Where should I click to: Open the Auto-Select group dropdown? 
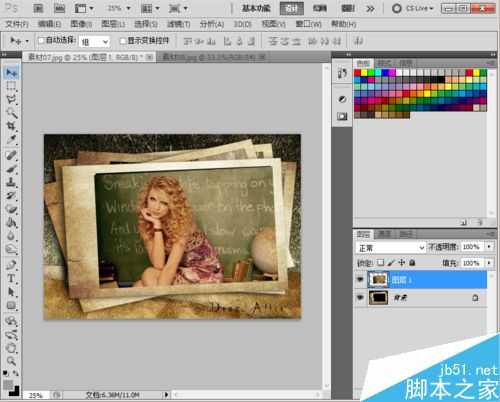tap(94, 42)
